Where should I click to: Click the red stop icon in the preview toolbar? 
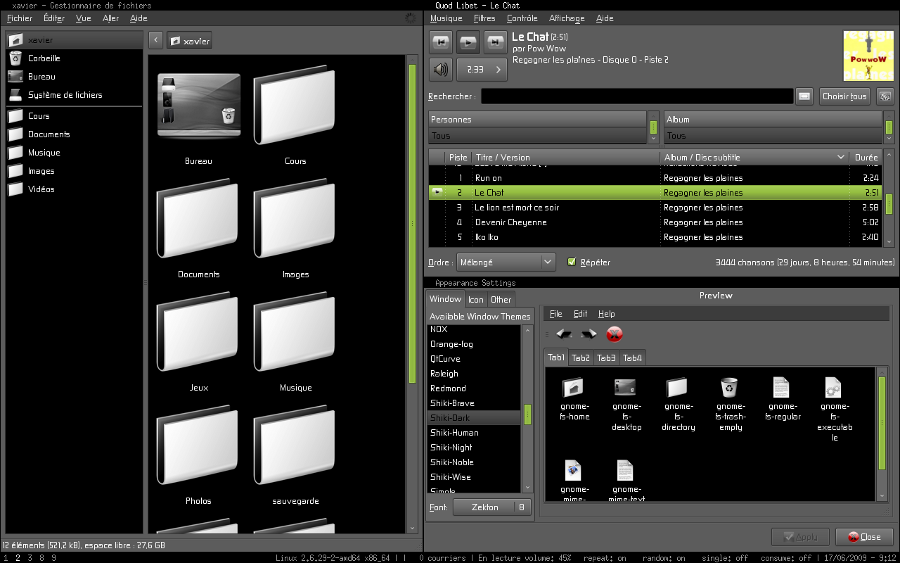tap(614, 334)
